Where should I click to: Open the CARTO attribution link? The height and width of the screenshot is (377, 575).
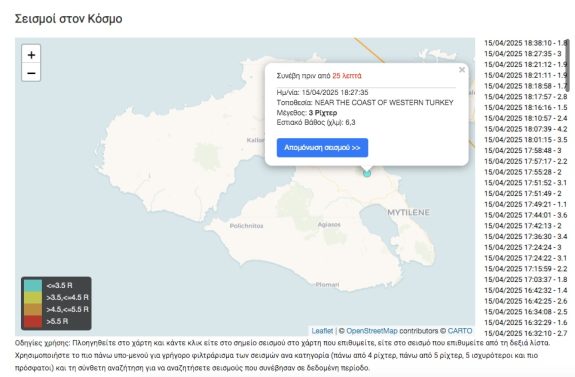pyautogui.click(x=460, y=331)
